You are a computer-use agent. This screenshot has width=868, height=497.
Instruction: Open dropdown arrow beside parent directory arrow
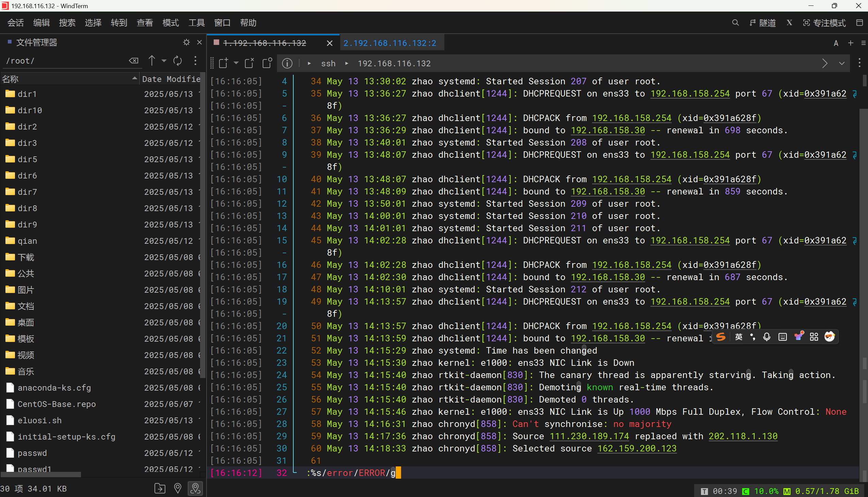coord(164,61)
